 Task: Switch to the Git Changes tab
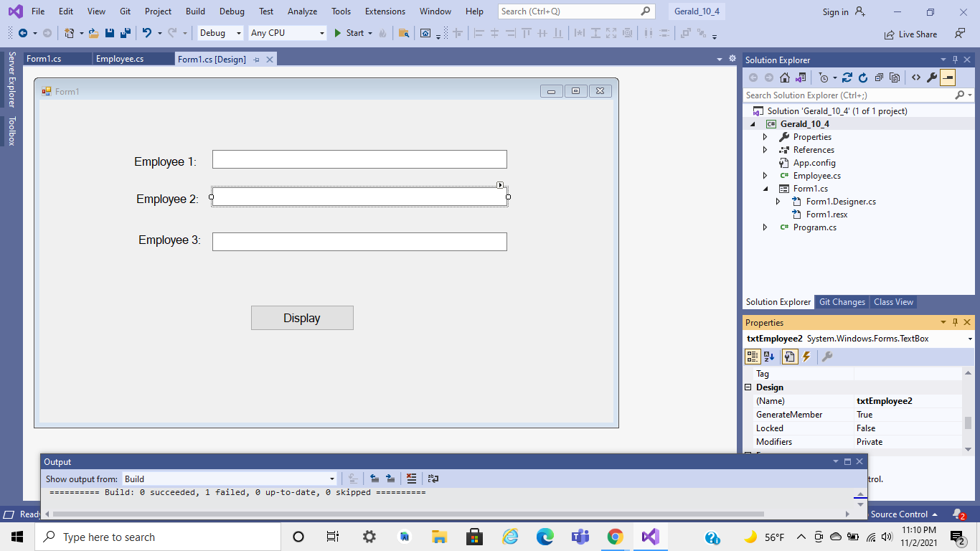pos(842,301)
